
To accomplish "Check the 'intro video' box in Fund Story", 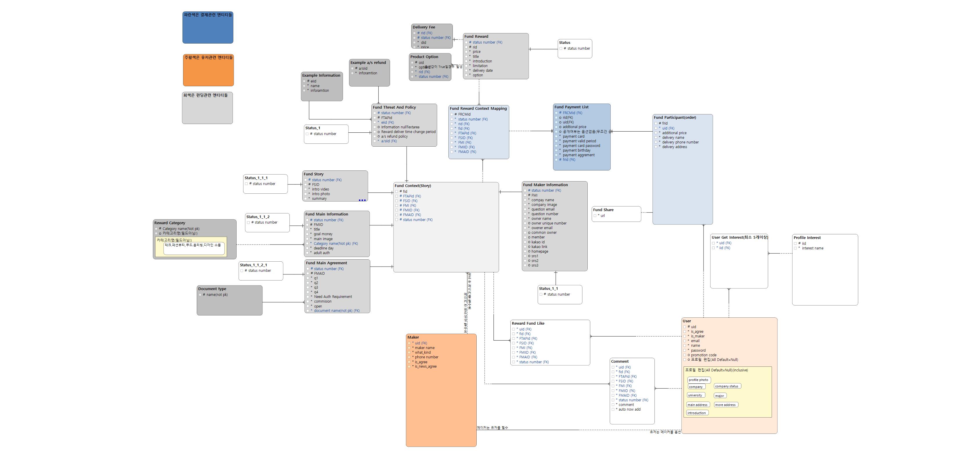I will coord(305,189).
